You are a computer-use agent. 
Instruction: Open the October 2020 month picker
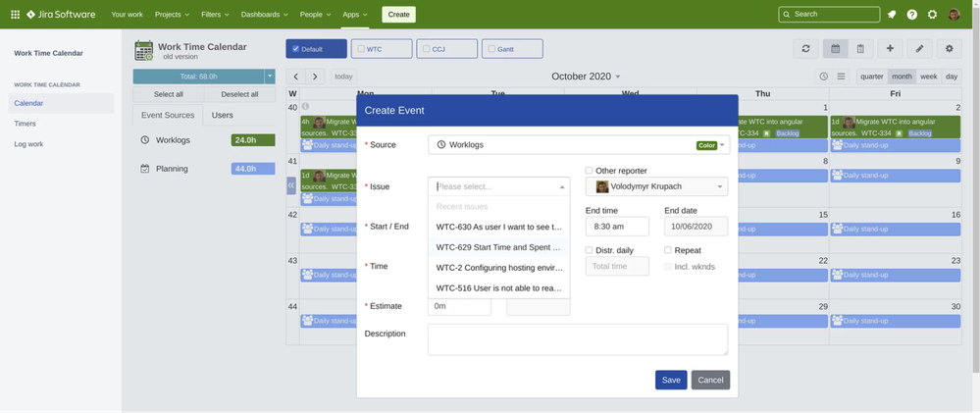586,77
